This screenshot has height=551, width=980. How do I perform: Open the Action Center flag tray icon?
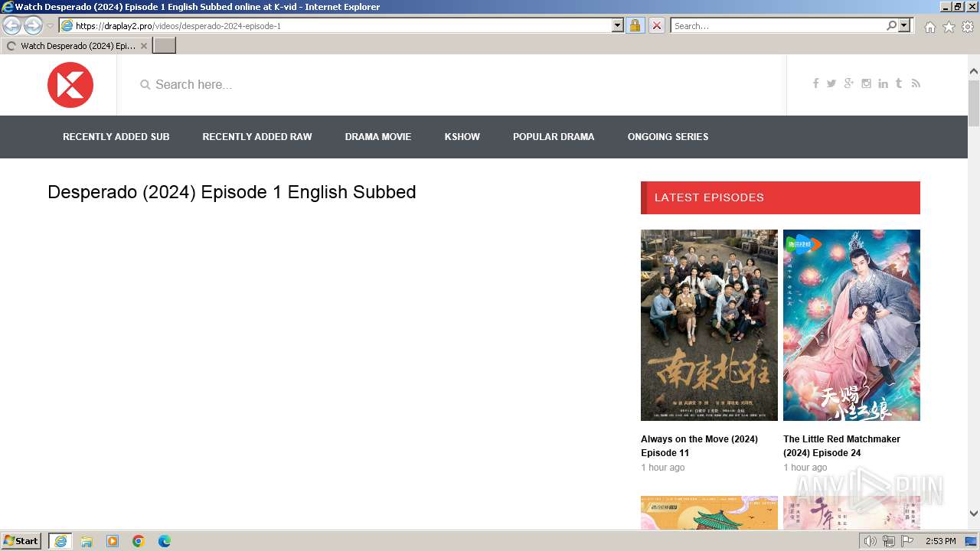pos(907,541)
